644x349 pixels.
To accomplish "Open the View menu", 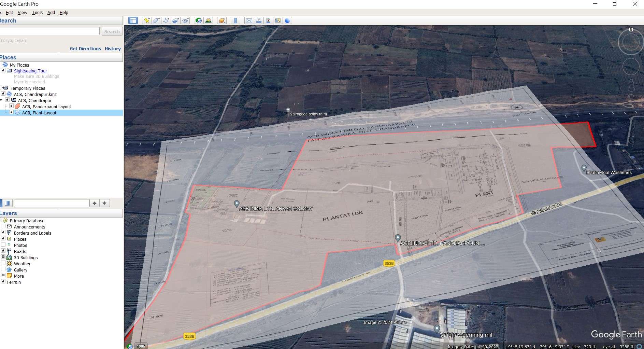I will click(x=22, y=13).
